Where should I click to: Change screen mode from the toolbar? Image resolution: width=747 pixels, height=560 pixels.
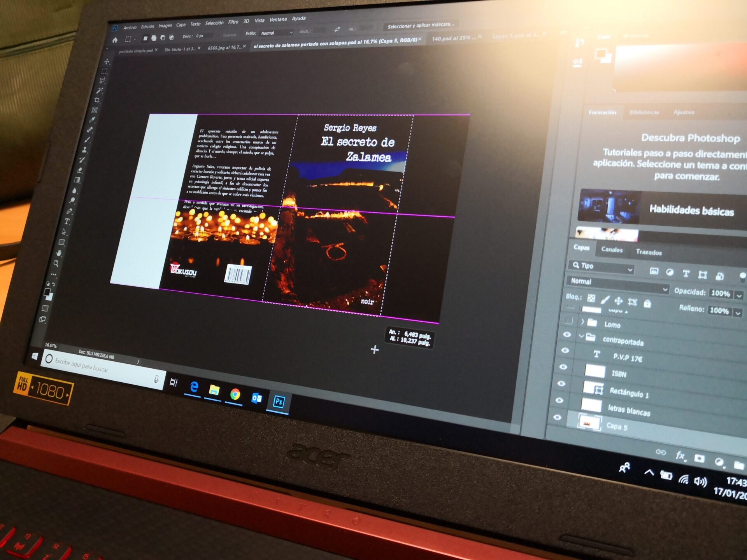42,319
